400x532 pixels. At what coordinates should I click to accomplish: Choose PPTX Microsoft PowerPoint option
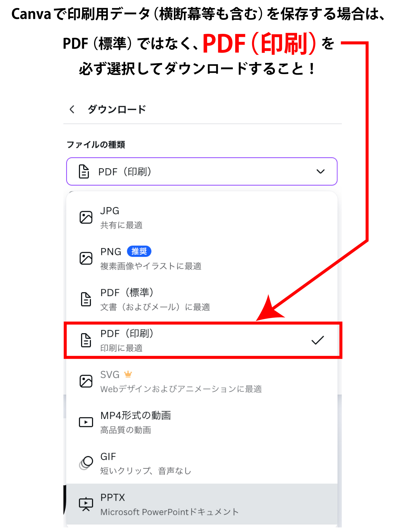click(x=187, y=504)
